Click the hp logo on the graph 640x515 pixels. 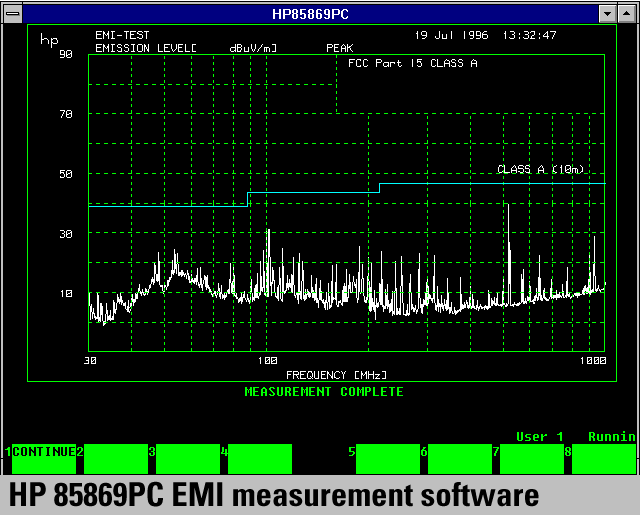[47, 43]
